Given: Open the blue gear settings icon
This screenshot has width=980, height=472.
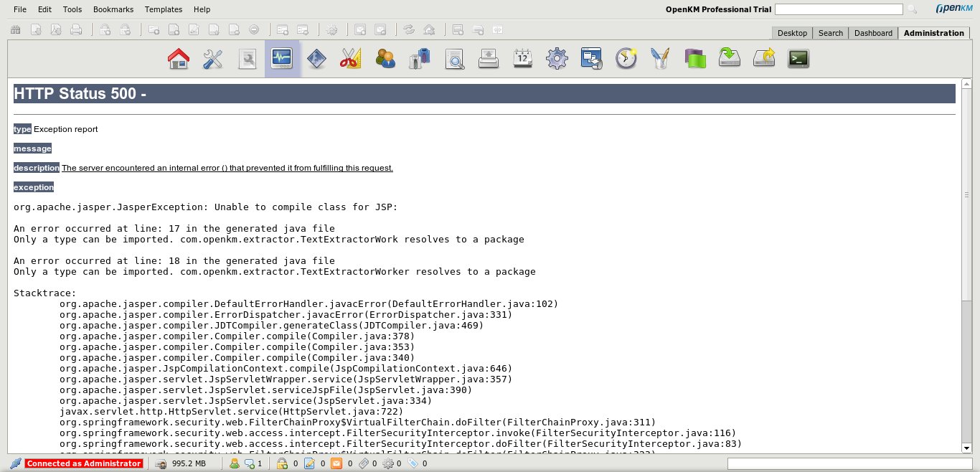Looking at the screenshot, I should [557, 59].
